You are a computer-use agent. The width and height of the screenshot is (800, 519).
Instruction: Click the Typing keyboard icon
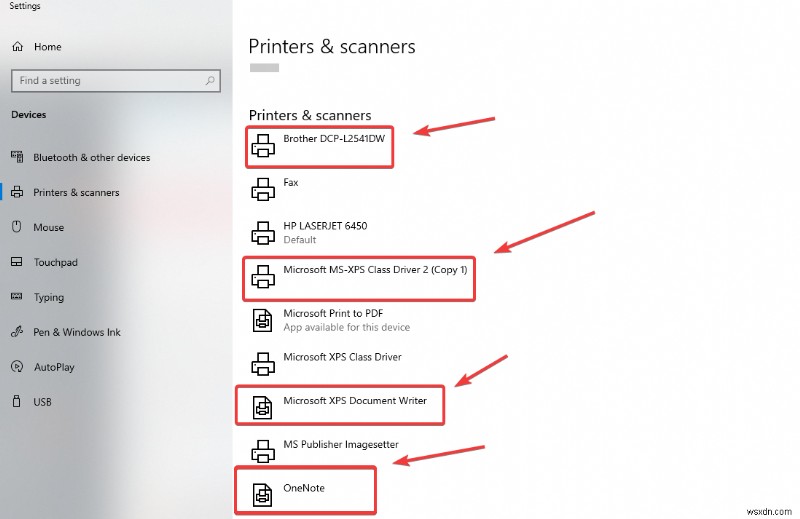point(16,296)
